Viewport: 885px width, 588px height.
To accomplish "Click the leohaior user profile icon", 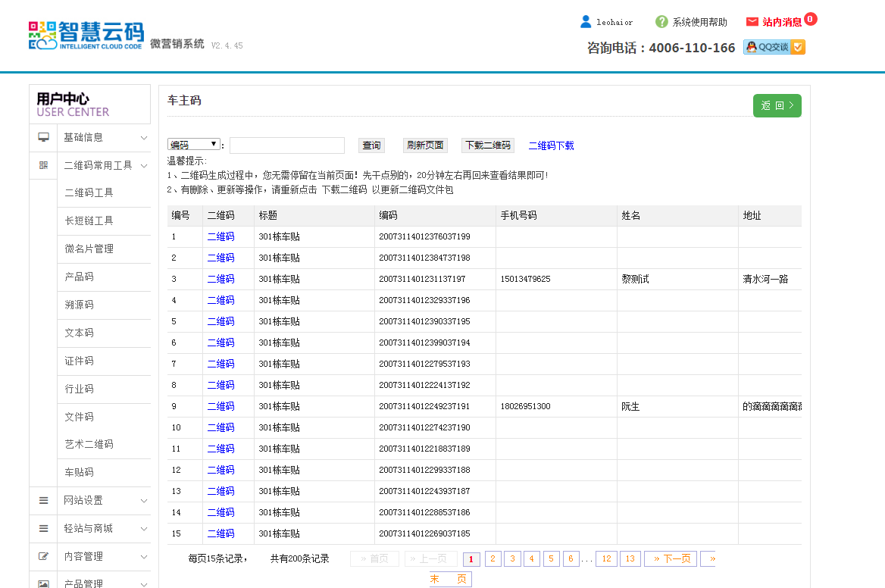I will click(x=585, y=22).
